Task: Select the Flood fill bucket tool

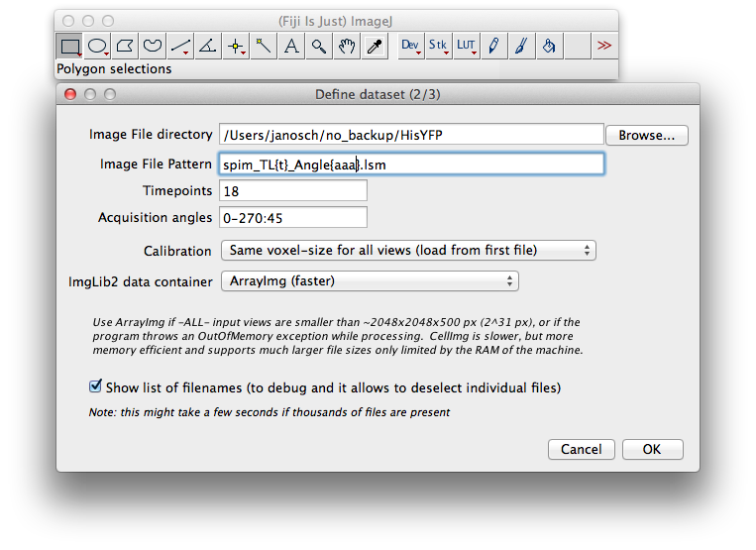Action: [549, 46]
